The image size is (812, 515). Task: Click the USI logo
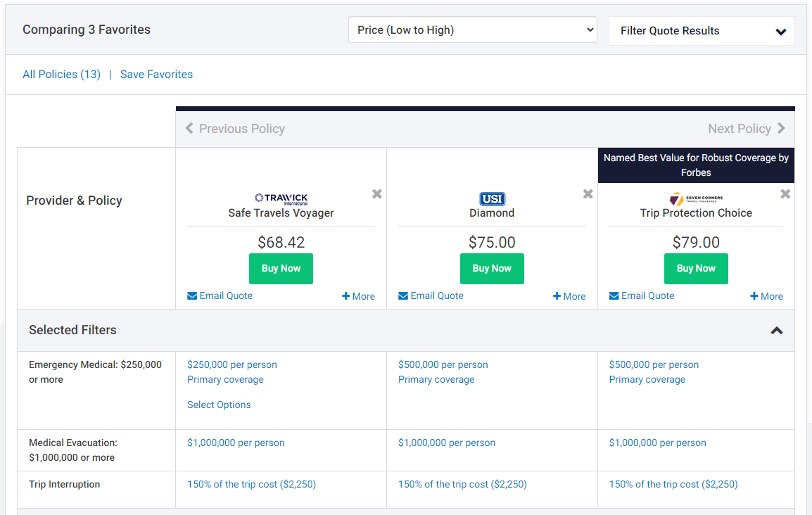click(492, 199)
